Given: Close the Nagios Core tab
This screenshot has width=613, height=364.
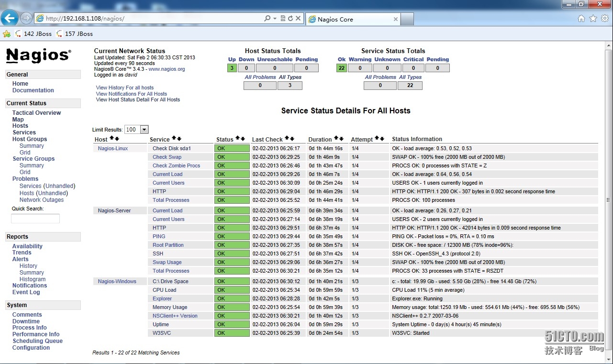Looking at the screenshot, I should pyautogui.click(x=396, y=19).
